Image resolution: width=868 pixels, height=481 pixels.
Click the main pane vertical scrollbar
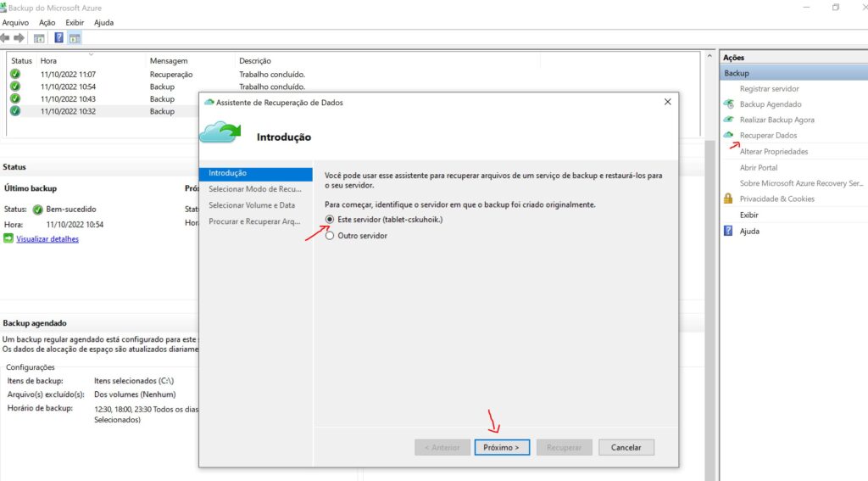(709, 310)
